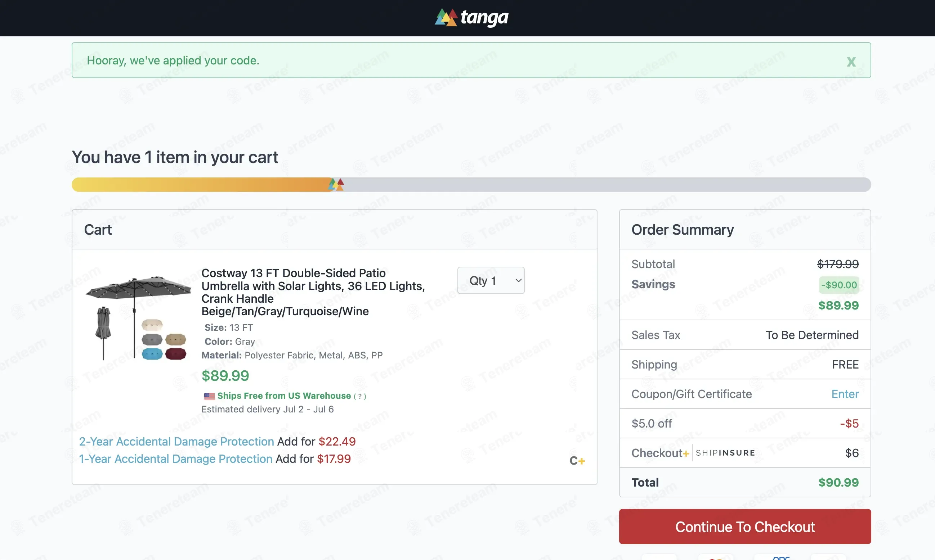935x560 pixels.
Task: Click the Color: Gray attribute
Action: [229, 341]
